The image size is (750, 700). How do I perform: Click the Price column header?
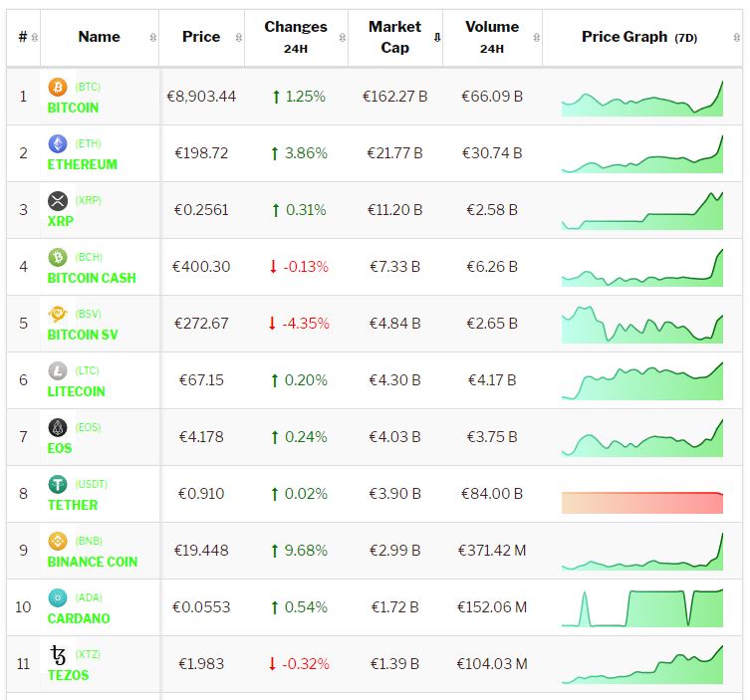[x=201, y=37]
